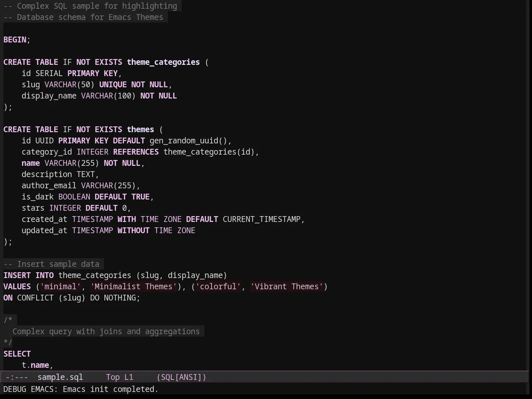Click '(slug, display_name)' column list in INSERT statement
Image resolution: width=532 pixels, height=399 pixels.
tap(182, 276)
